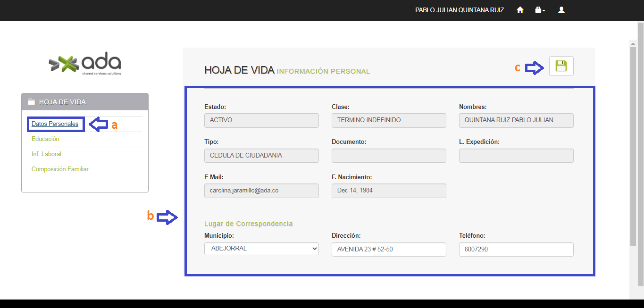Viewport: 644px width, 308px height.
Task: Click the user profile icon
Action: point(561,10)
